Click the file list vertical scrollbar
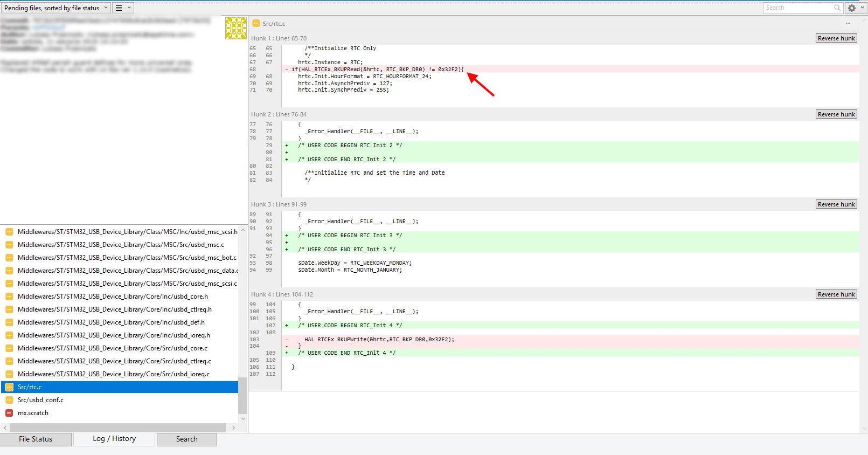 pos(242,324)
